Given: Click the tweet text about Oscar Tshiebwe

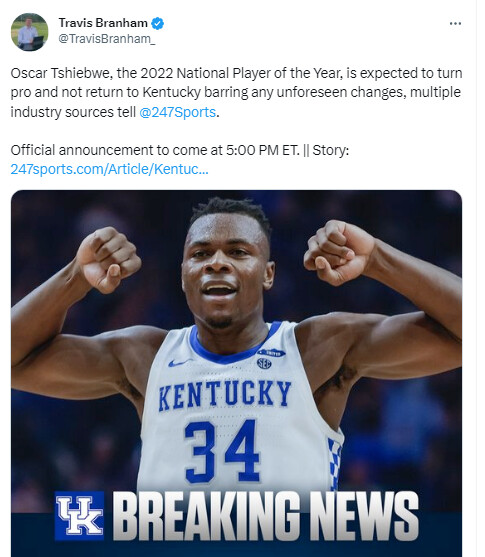Looking at the screenshot, I should pyautogui.click(x=236, y=93).
